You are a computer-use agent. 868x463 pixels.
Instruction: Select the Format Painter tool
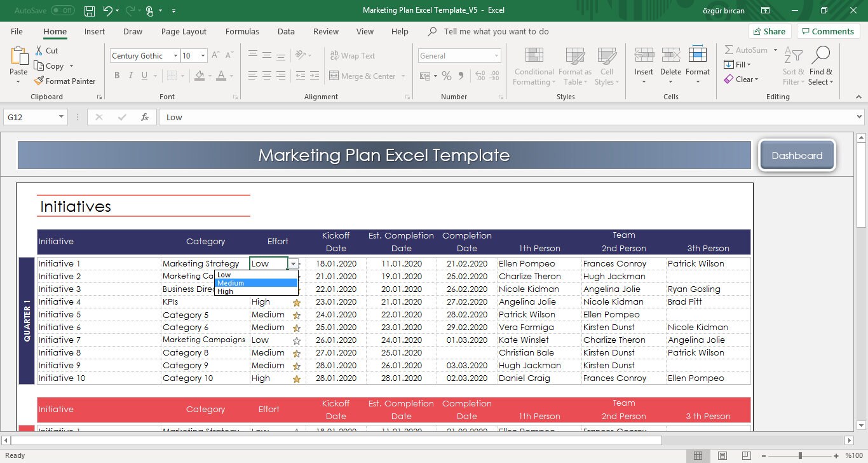[65, 81]
